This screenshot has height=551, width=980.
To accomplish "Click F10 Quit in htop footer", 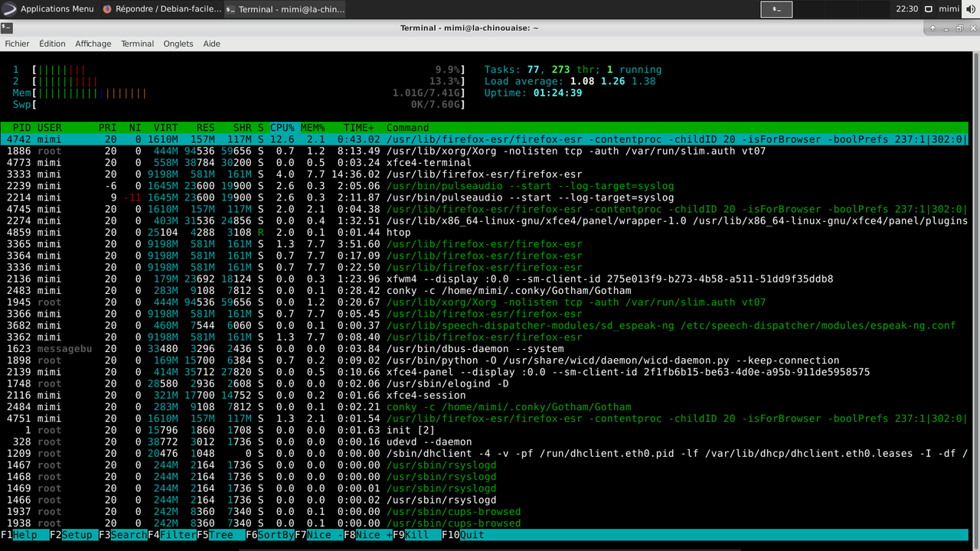I will pos(465,535).
